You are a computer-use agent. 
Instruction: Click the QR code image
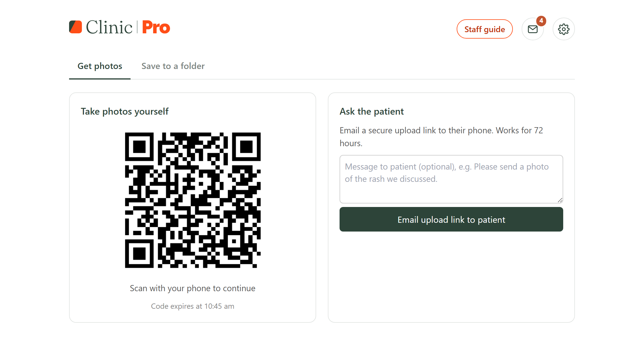pyautogui.click(x=193, y=200)
